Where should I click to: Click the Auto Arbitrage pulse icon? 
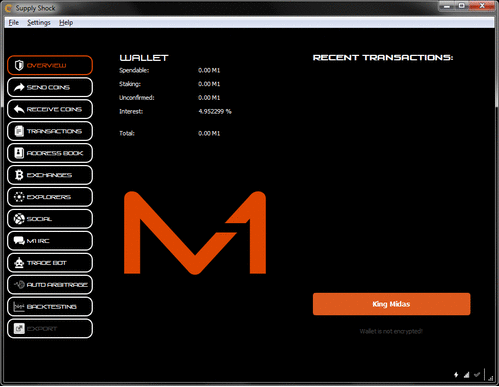coord(19,285)
